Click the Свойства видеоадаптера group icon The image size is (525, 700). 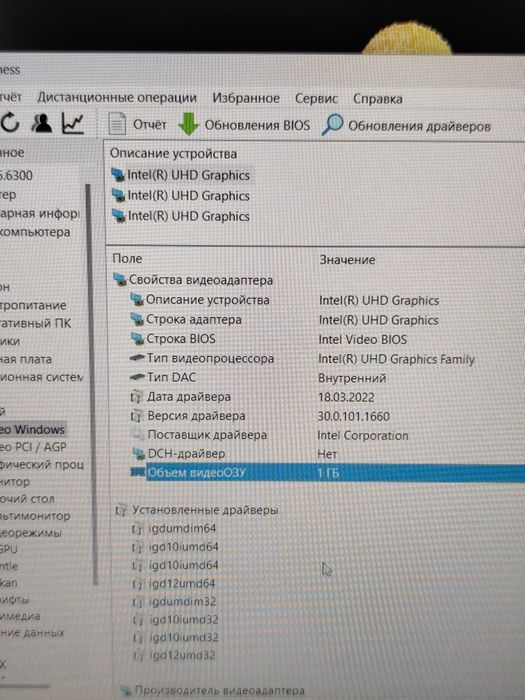point(120,279)
